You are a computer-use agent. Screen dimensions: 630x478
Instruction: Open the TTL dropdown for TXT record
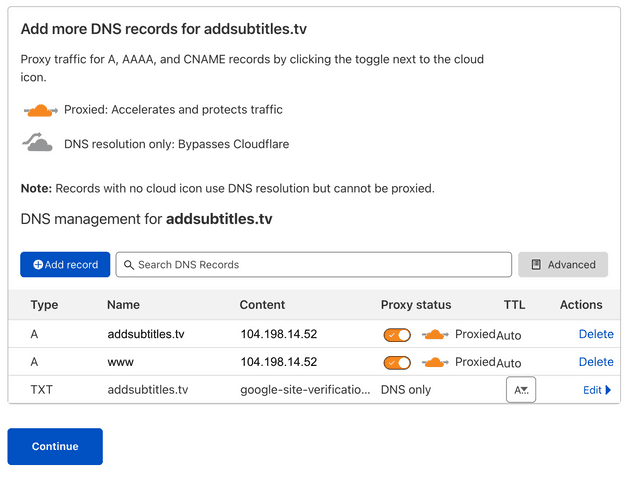pyautogui.click(x=521, y=390)
